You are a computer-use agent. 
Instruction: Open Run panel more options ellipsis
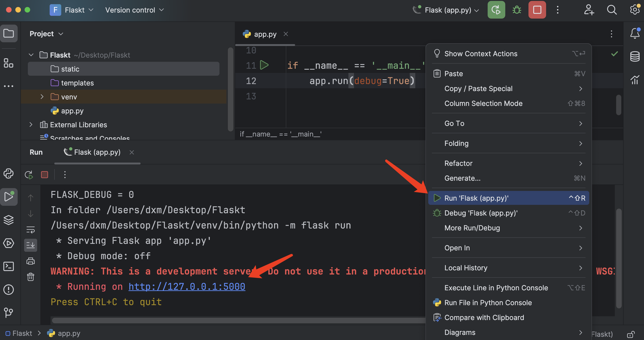click(65, 175)
